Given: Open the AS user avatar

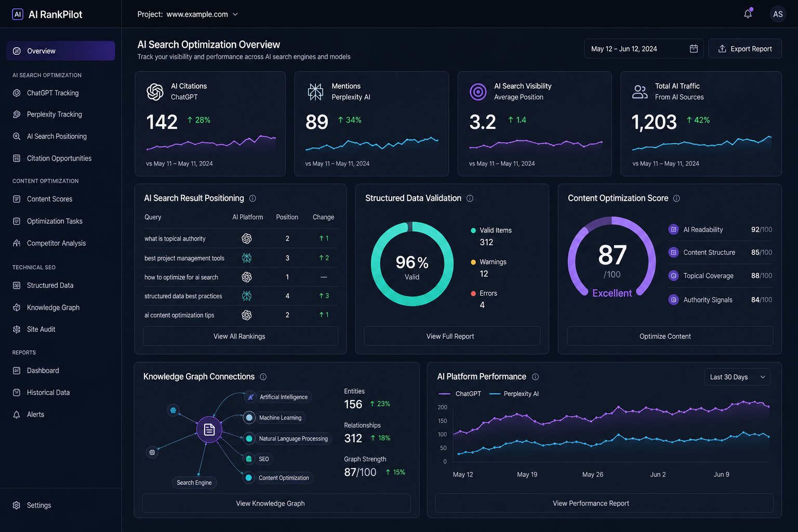Looking at the screenshot, I should [778, 14].
